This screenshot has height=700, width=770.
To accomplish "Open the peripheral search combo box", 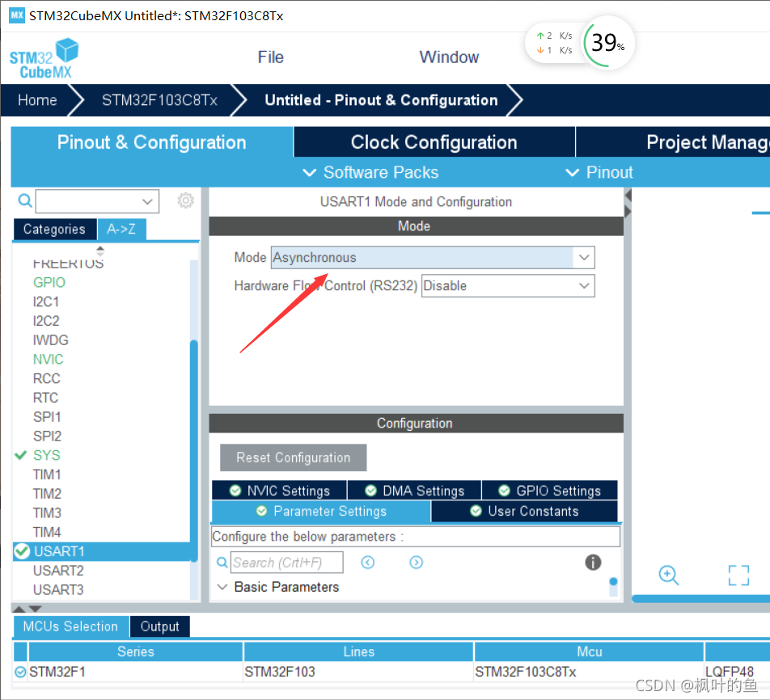I will (x=97, y=201).
